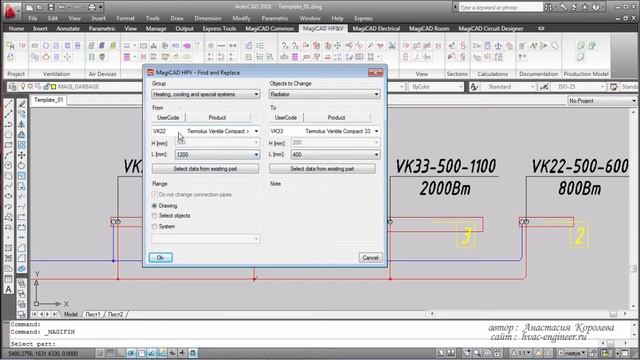Viewport: 640px width, 360px height.
Task: Click the first Documentation panel icon
Action: click(522, 46)
